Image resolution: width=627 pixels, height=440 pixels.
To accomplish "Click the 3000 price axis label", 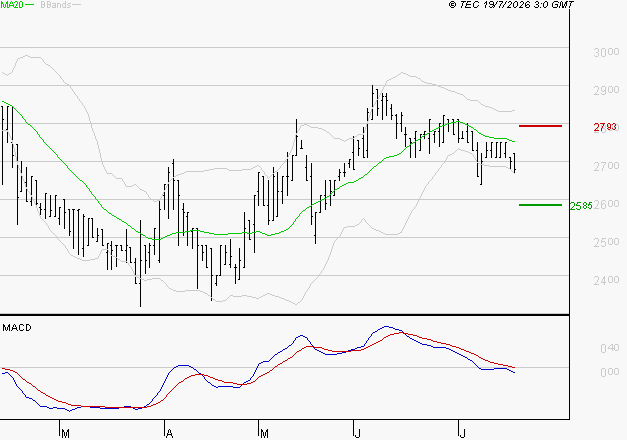I will (606, 52).
